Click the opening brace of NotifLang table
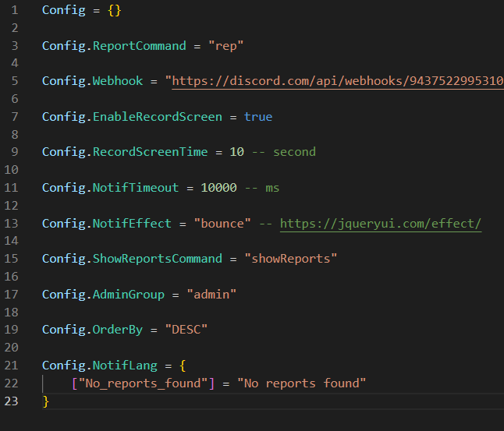Viewport: 504px width, 431px height. (183, 366)
